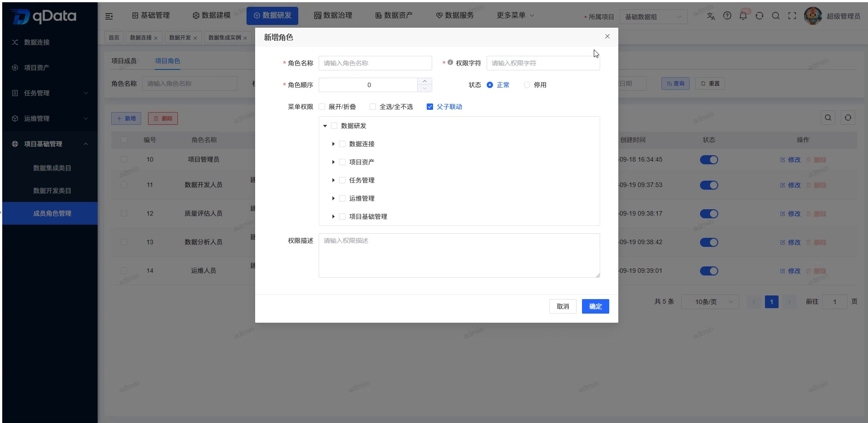Screen dimensions: 868x423
Task: Click 修改 for role 质量评估人员
Action: tap(790, 214)
